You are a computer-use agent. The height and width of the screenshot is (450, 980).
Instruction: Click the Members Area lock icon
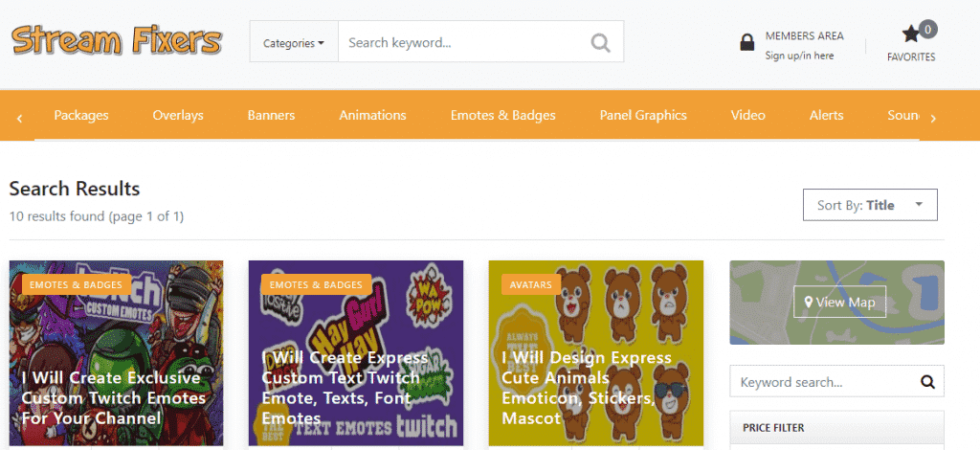tap(746, 42)
